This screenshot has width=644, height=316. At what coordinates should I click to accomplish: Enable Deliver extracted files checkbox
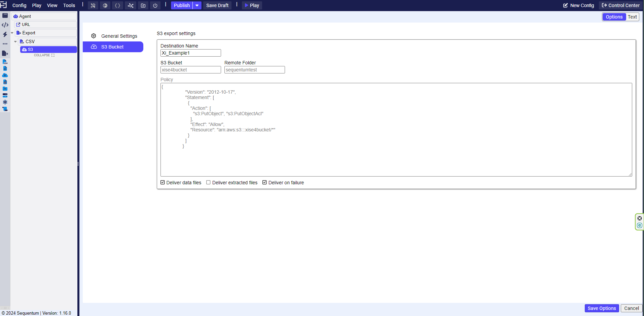click(209, 183)
